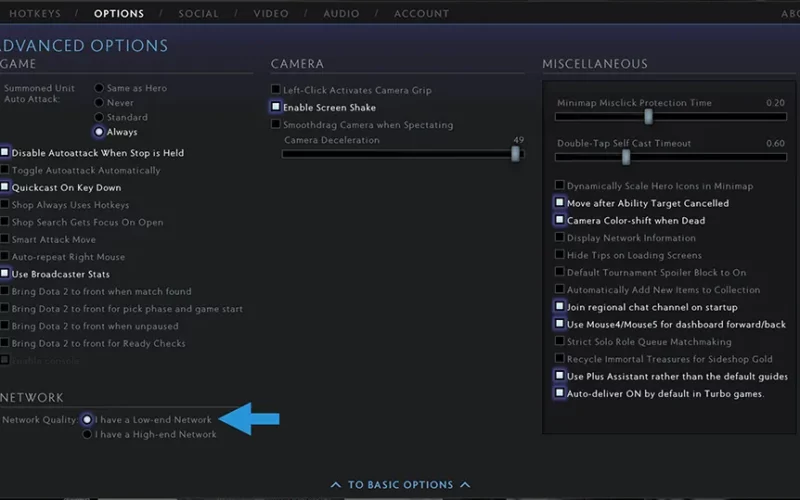Toggle Quickcast On Key Down checkbox

pos(5,187)
